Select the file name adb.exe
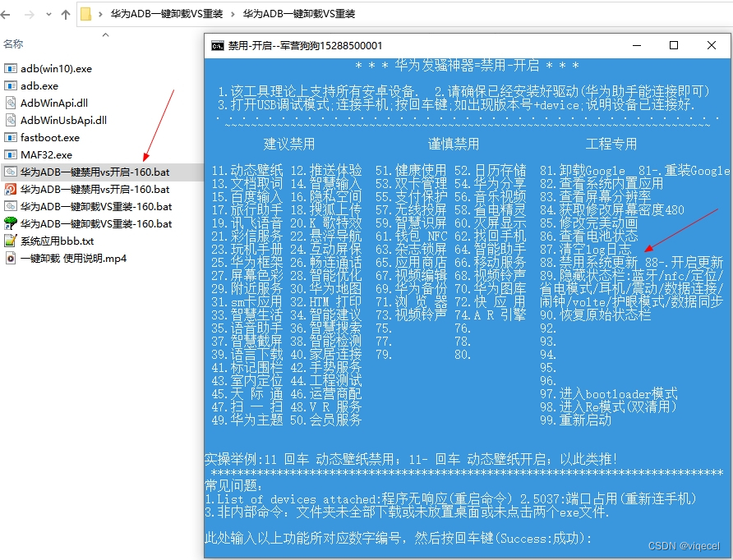Image resolution: width=733 pixels, height=560 pixels. [x=39, y=86]
